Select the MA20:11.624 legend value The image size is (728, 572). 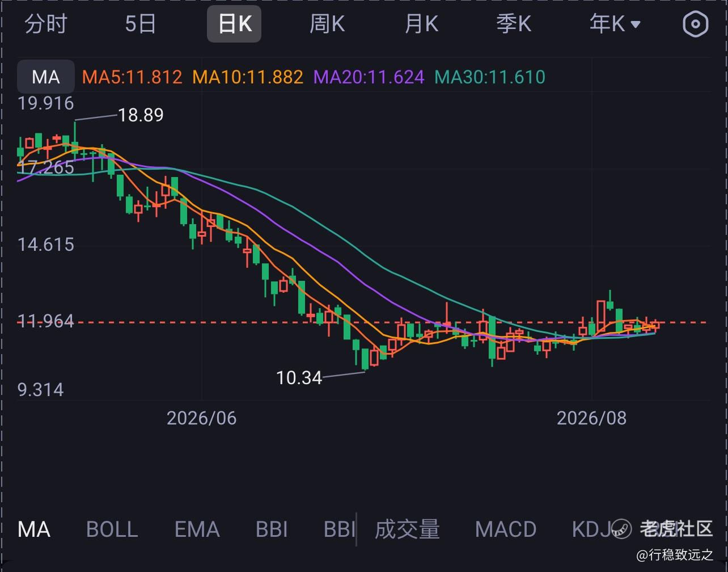[x=369, y=77]
